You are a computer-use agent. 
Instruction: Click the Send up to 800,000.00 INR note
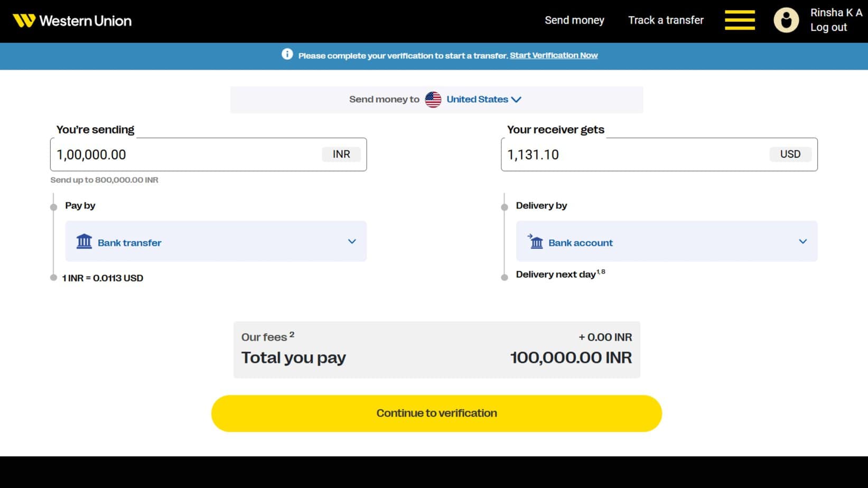click(104, 180)
